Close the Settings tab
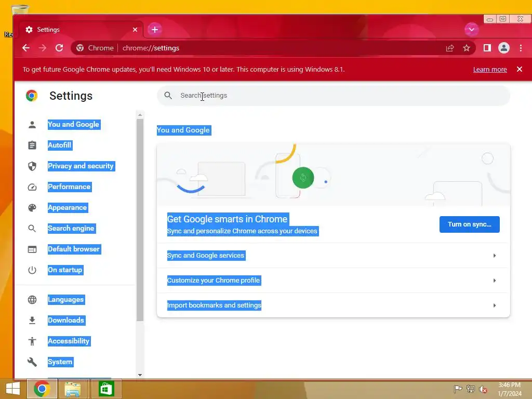The height and width of the screenshot is (399, 532). coord(135,30)
